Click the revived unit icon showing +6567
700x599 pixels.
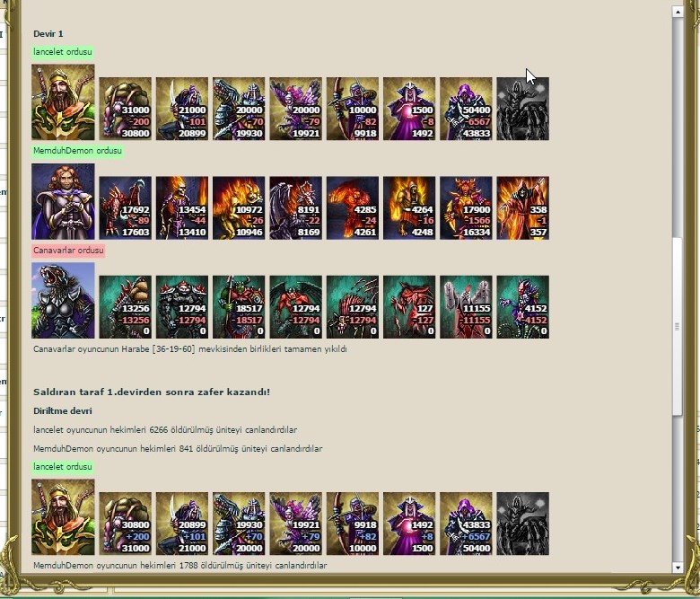466,524
